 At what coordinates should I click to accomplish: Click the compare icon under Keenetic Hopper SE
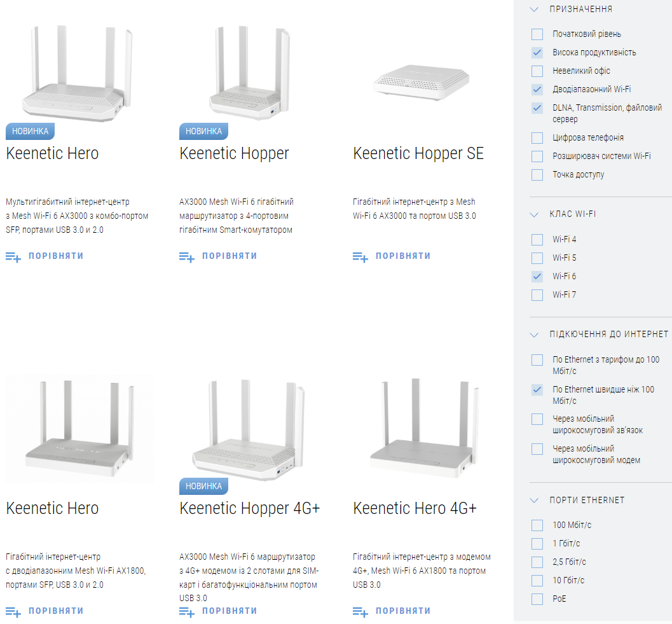(360, 257)
